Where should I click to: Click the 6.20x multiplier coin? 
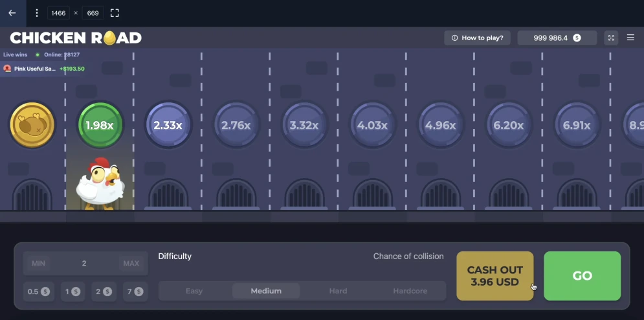pyautogui.click(x=509, y=125)
